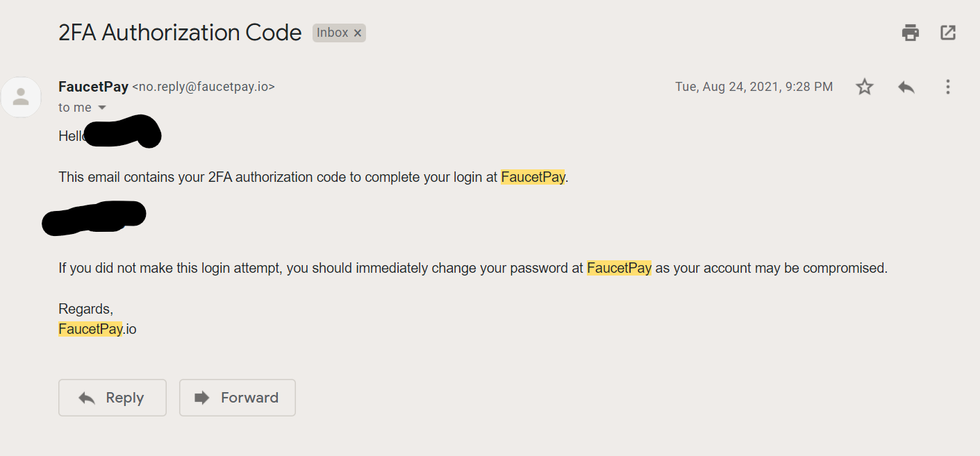The width and height of the screenshot is (980, 456).
Task: Print this email
Action: [910, 33]
